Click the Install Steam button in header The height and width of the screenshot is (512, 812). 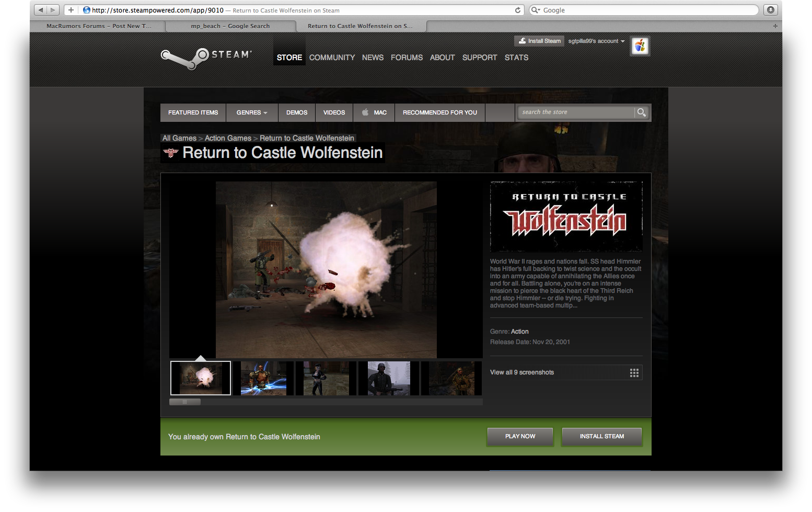coord(539,41)
